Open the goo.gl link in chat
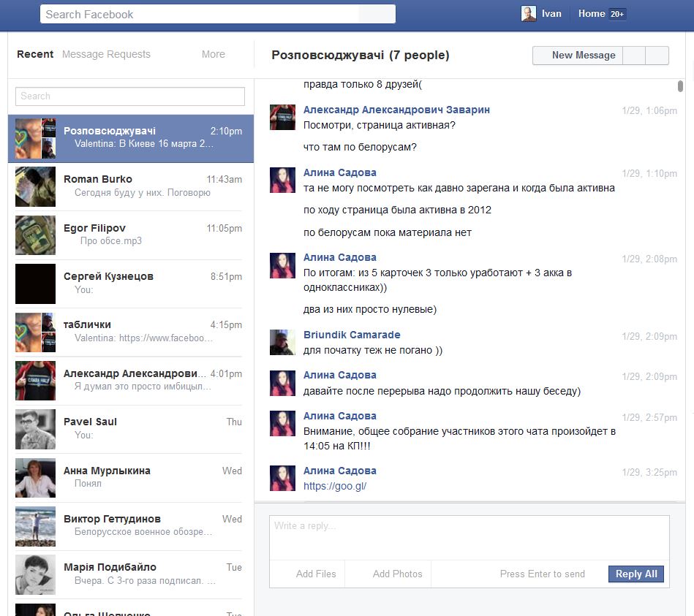Image resolution: width=694 pixels, height=616 pixels. pos(335,486)
